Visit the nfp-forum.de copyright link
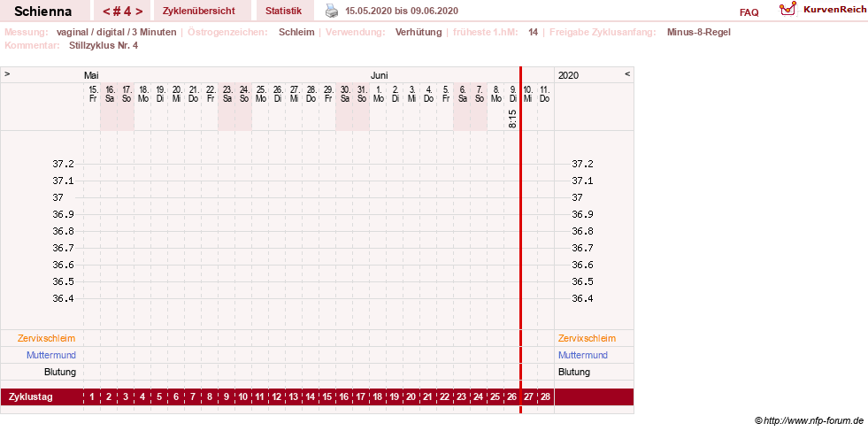Image resolution: width=868 pixels, height=431 pixels. (x=809, y=421)
